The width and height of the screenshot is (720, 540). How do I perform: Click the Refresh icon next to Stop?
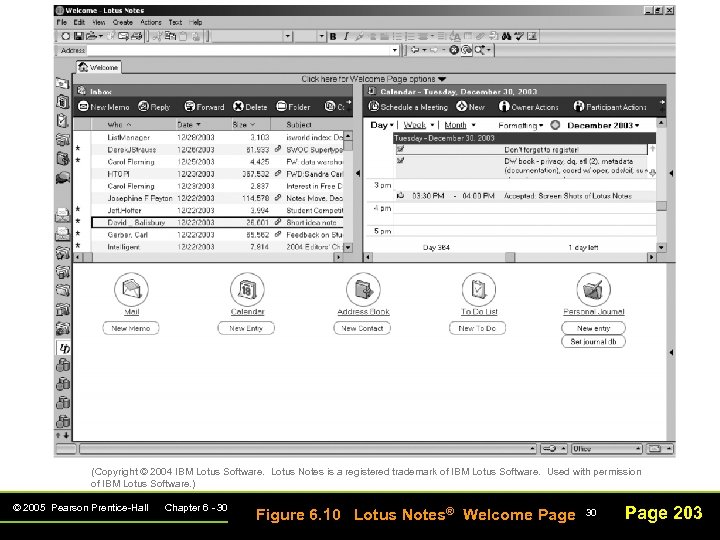click(466, 50)
